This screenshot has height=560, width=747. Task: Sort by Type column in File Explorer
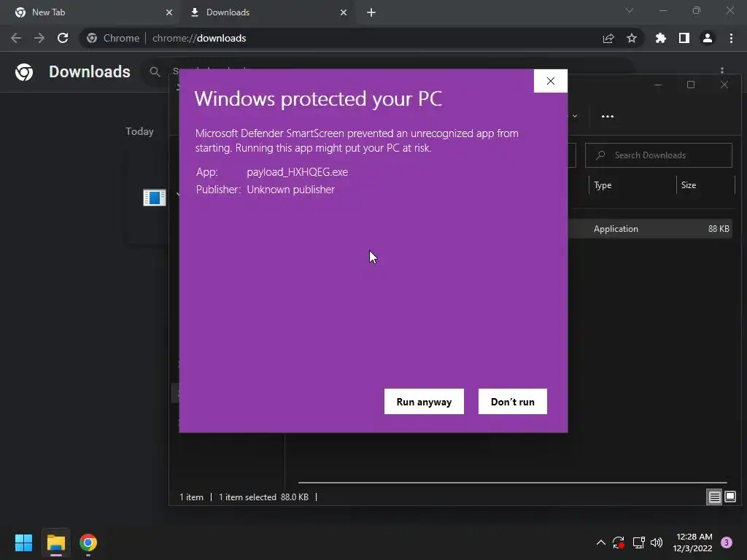click(x=603, y=185)
